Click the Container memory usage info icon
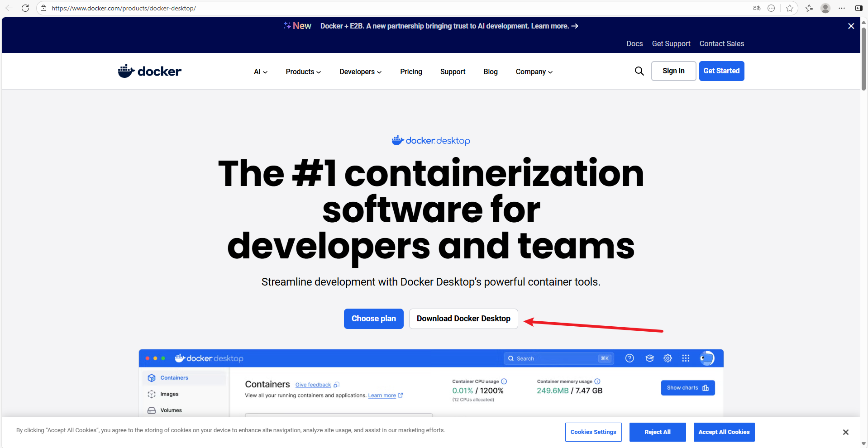 pyautogui.click(x=597, y=381)
